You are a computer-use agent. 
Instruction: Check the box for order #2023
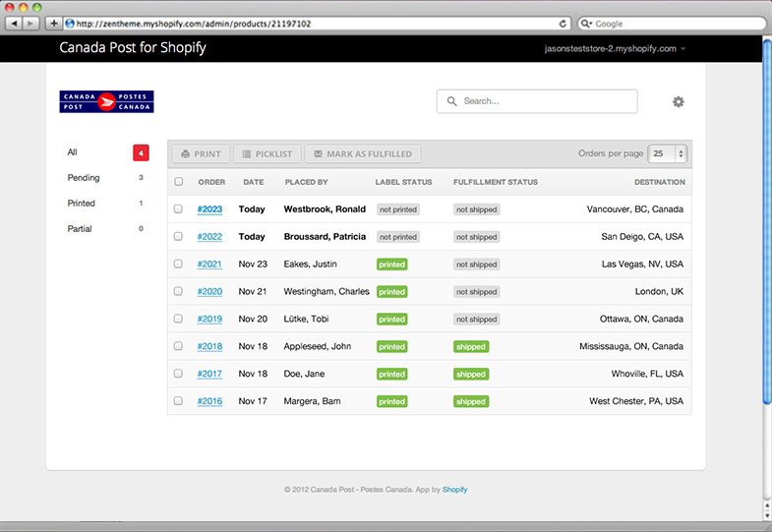(x=178, y=208)
